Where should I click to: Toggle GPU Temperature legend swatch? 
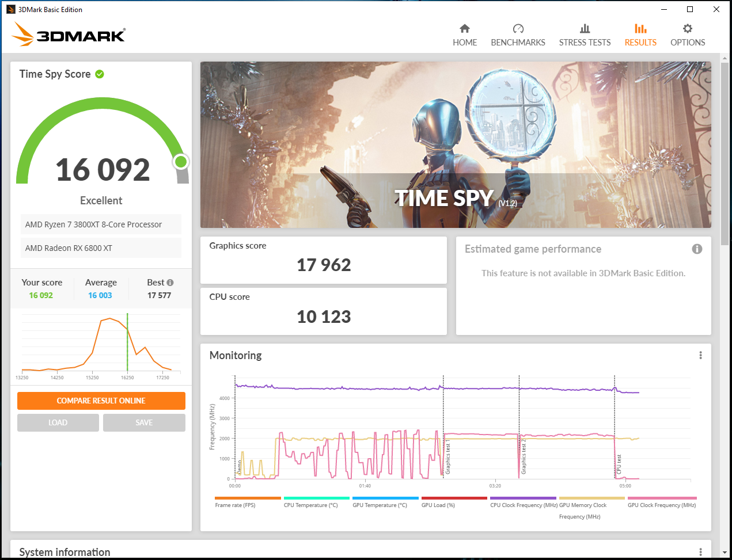click(x=385, y=498)
